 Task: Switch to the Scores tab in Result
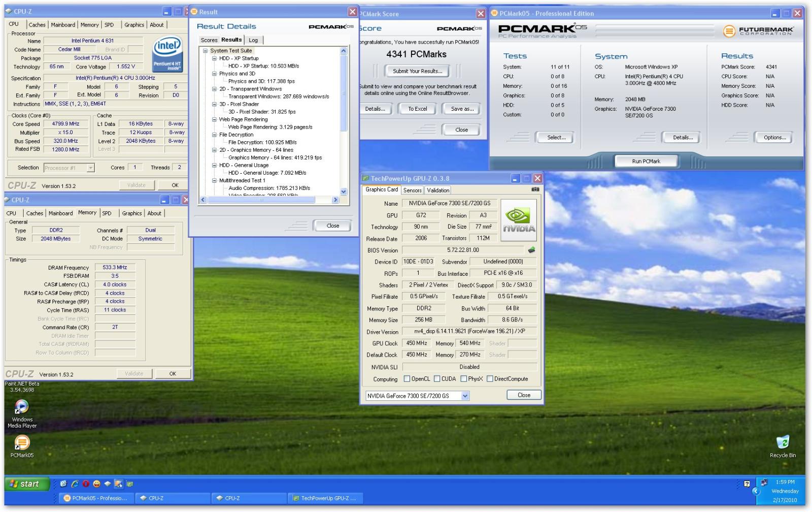click(x=209, y=40)
